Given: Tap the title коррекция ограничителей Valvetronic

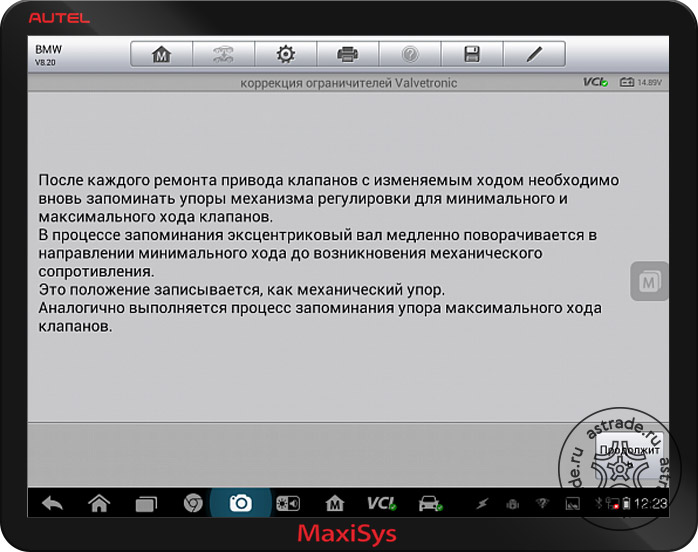Looking at the screenshot, I should pyautogui.click(x=349, y=83).
